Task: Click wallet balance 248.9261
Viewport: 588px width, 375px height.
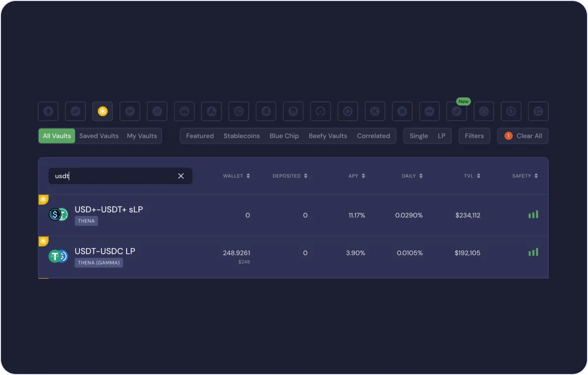Action: point(236,253)
